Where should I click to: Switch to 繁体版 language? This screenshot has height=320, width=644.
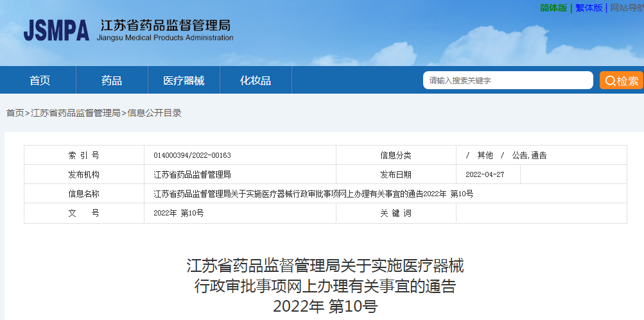coord(589,8)
